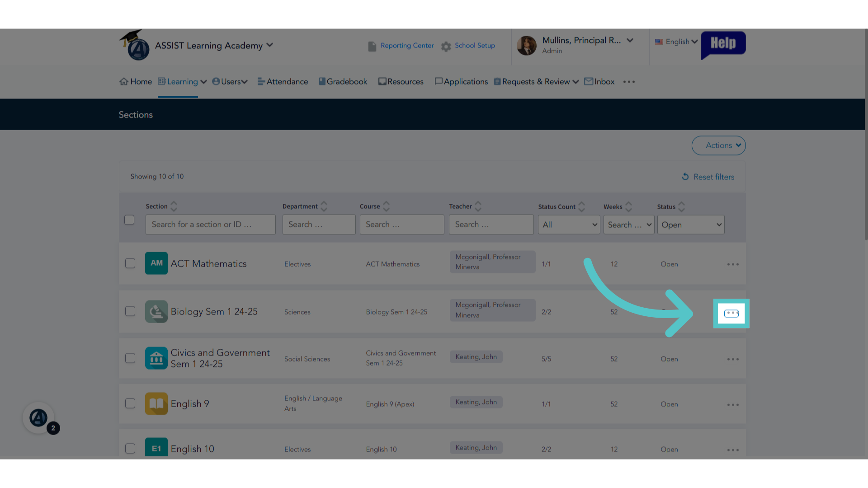Open the English 9 section link

(x=190, y=404)
